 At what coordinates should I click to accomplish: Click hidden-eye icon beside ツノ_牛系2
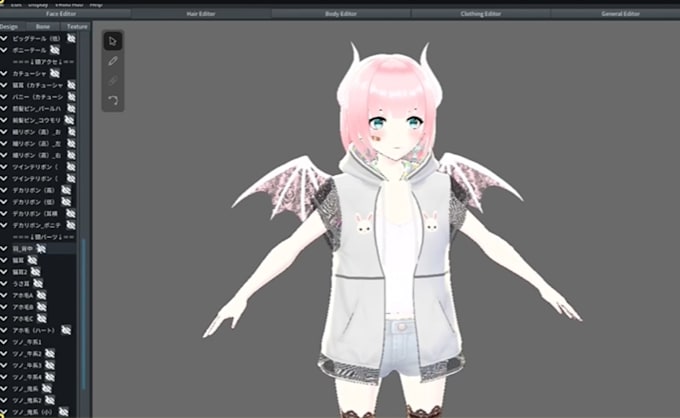[x=50, y=353]
